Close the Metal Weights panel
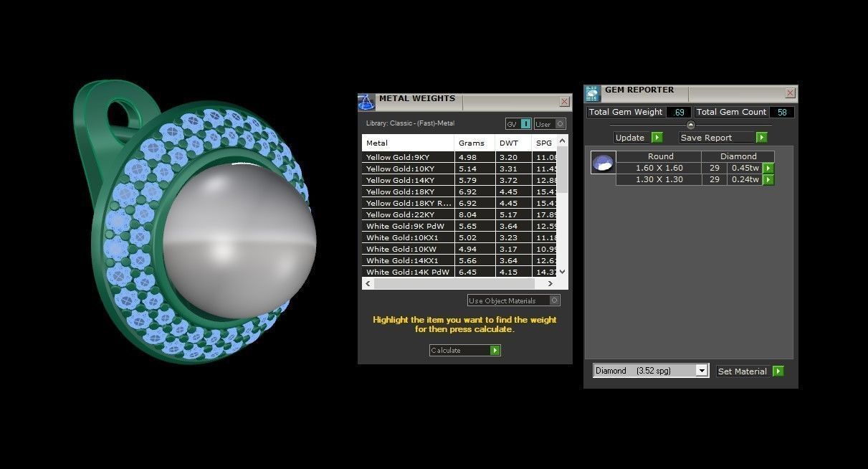Viewport: 868px width, 469px height. click(x=564, y=102)
